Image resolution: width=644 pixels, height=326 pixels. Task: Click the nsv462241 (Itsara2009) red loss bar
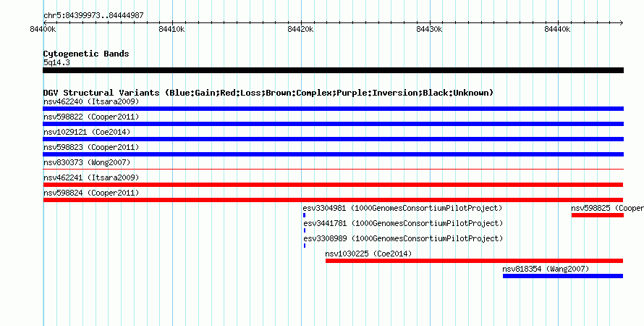(333, 185)
